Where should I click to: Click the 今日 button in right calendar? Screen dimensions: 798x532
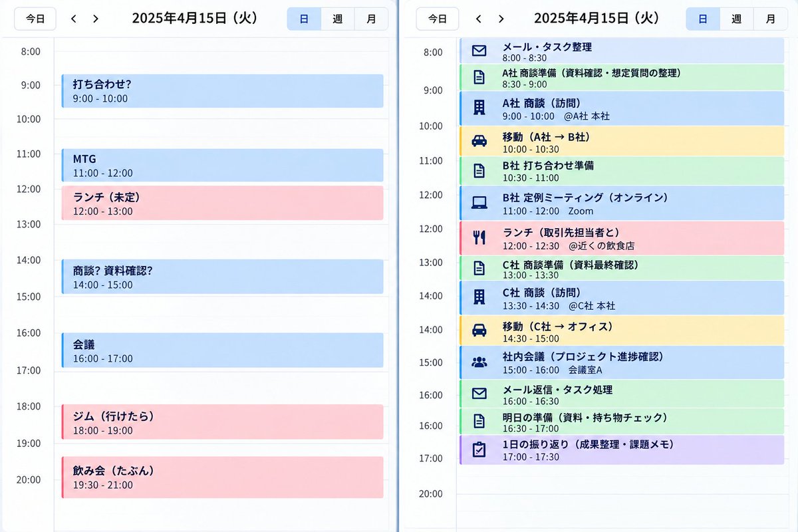437,19
